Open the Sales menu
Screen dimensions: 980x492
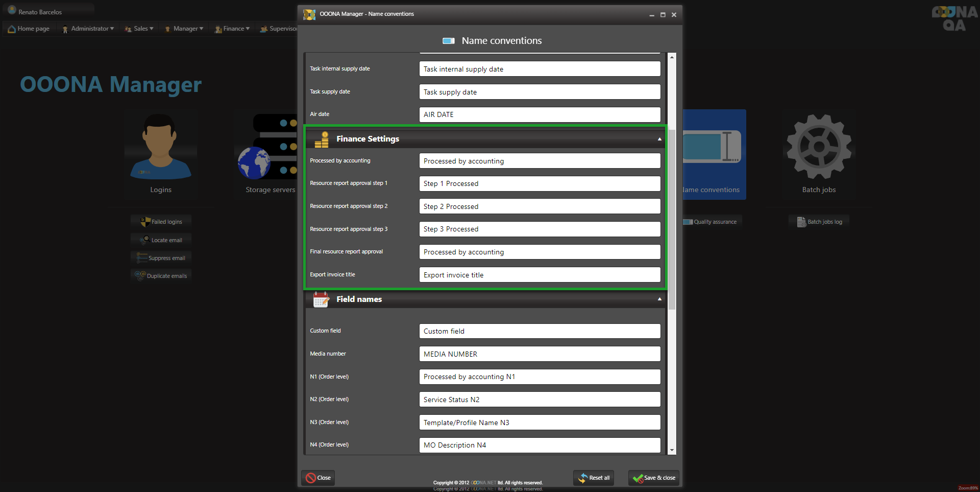[x=139, y=29]
